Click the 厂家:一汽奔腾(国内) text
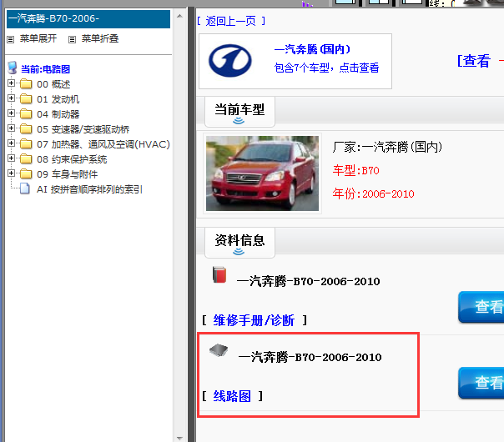The height and width of the screenshot is (442, 504). (x=387, y=147)
